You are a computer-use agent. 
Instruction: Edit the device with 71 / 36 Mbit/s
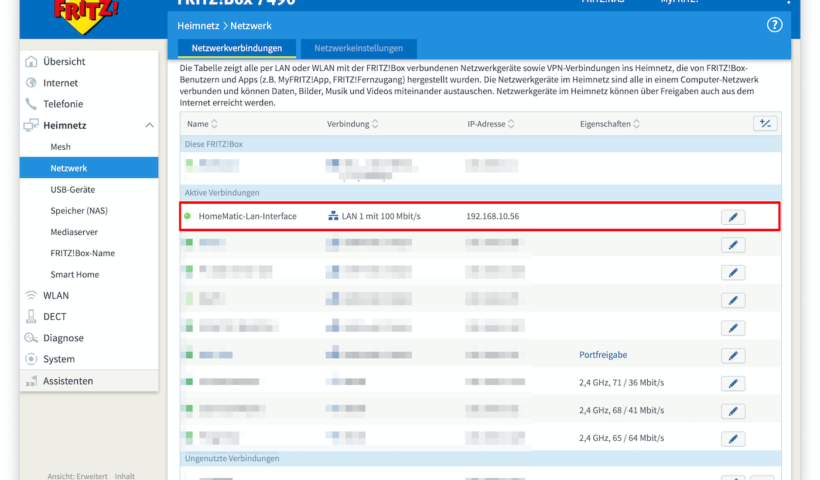point(733,384)
